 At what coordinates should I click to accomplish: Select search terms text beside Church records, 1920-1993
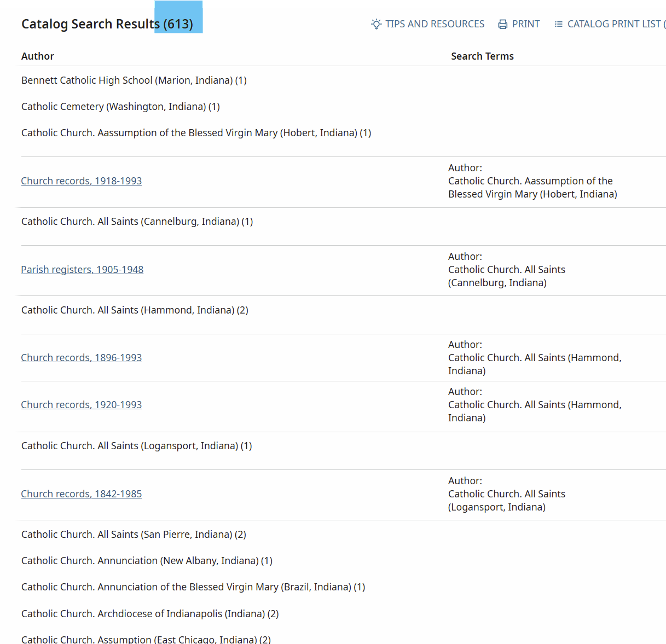535,405
